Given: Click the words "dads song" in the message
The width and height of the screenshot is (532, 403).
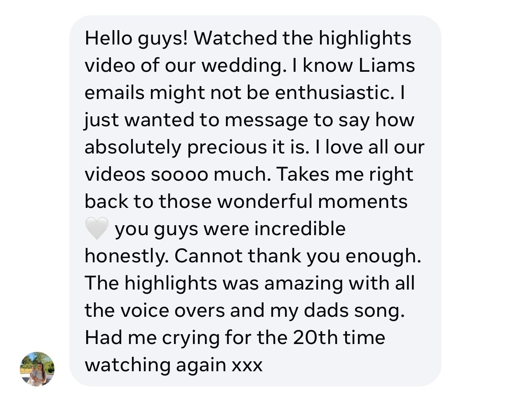Looking at the screenshot, I should pyautogui.click(x=353, y=310).
